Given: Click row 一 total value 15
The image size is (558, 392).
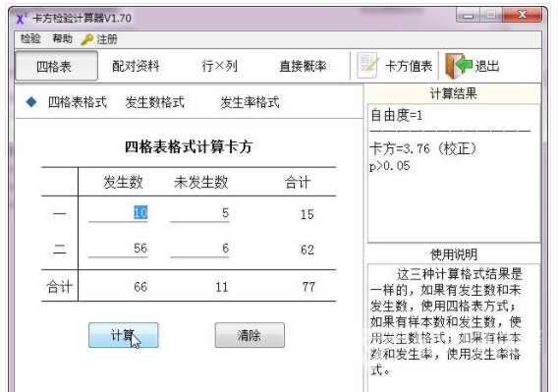Looking at the screenshot, I should click(x=307, y=215).
